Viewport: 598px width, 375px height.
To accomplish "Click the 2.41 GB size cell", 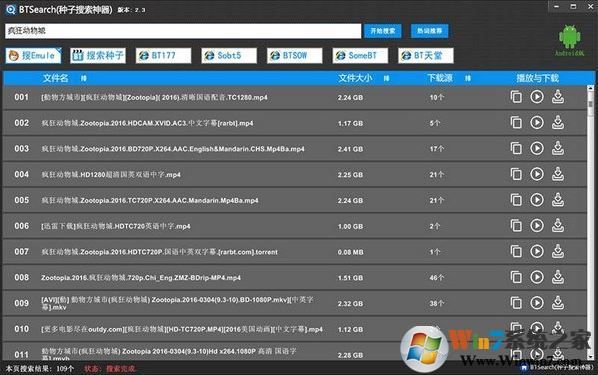I will pos(350,149).
